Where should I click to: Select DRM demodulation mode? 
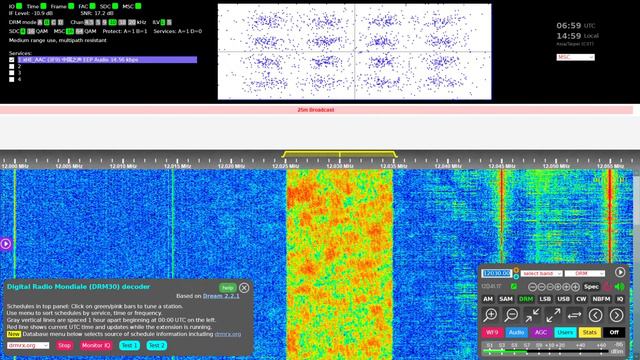(526, 299)
